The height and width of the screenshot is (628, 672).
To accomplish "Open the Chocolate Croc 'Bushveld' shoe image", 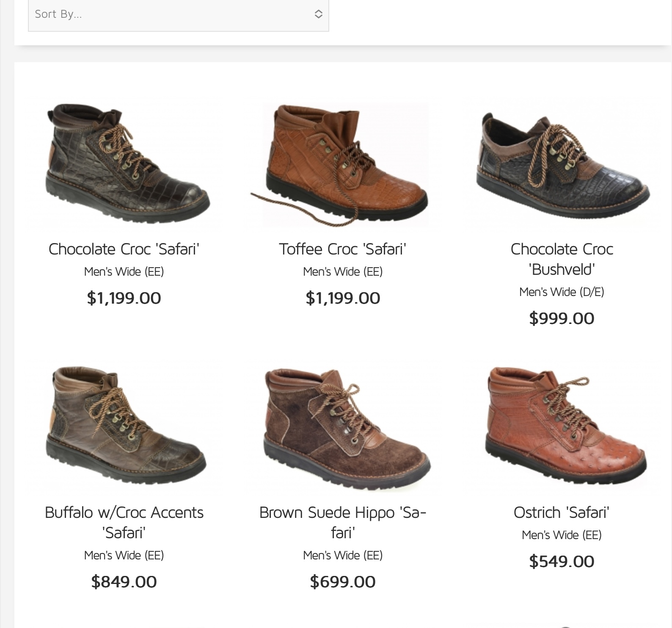I will [562, 165].
